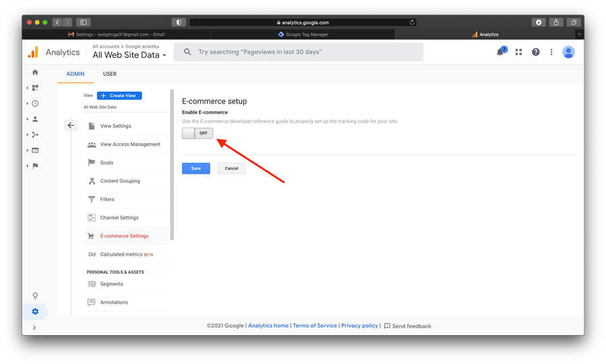Go to Home icon in left sidebar

(35, 73)
